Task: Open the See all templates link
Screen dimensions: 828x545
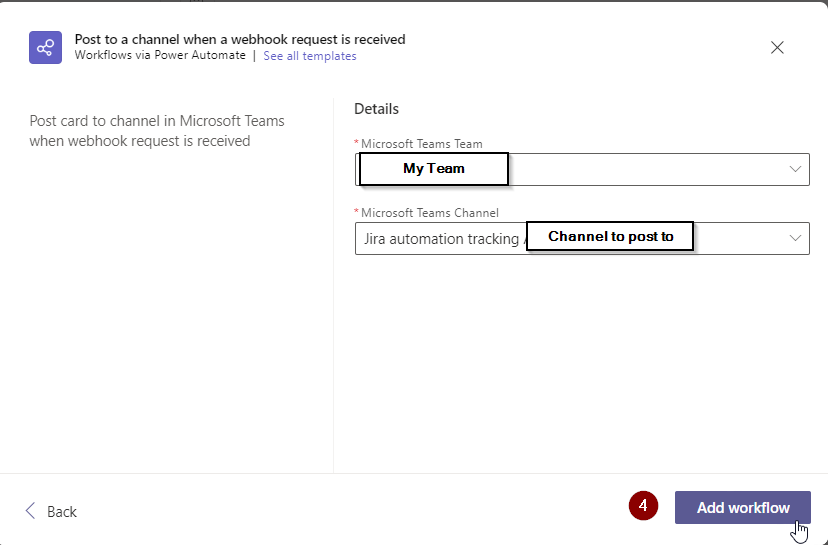Action: click(309, 56)
